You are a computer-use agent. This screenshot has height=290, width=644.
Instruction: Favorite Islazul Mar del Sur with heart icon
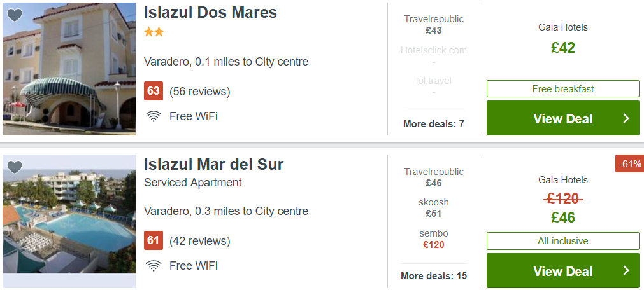pyautogui.click(x=15, y=167)
